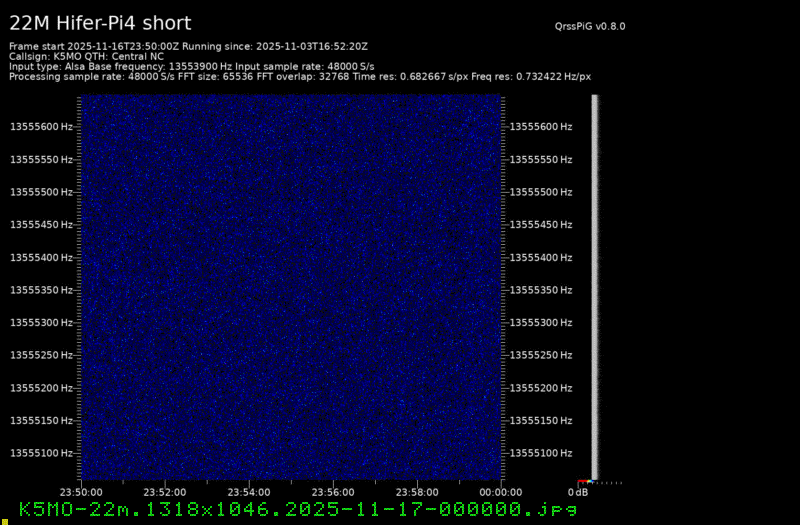Click the right-axis 13555450 Hz label
This screenshot has width=800, height=525.
[x=541, y=225]
